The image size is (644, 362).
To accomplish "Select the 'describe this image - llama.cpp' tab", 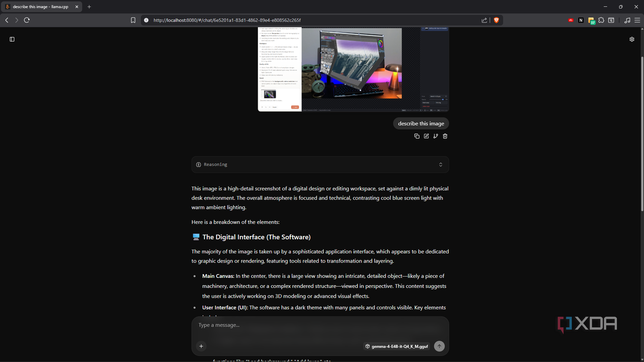I will click(42, 7).
